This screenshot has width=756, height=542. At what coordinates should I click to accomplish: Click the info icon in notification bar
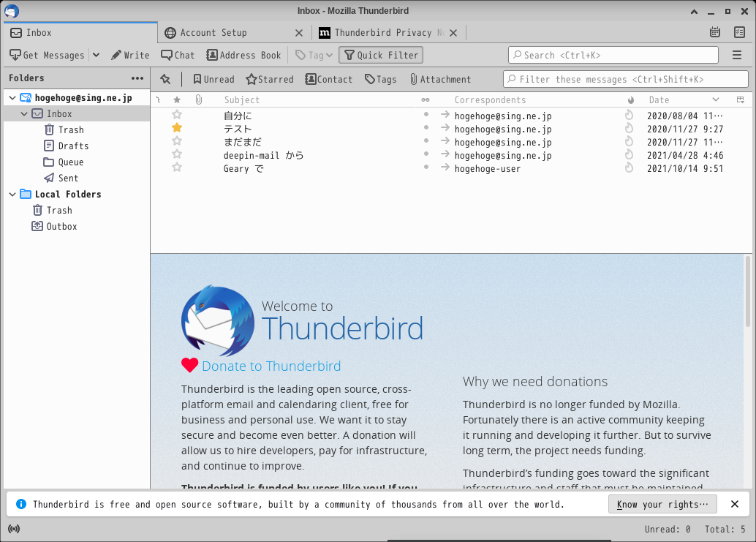coord(21,504)
